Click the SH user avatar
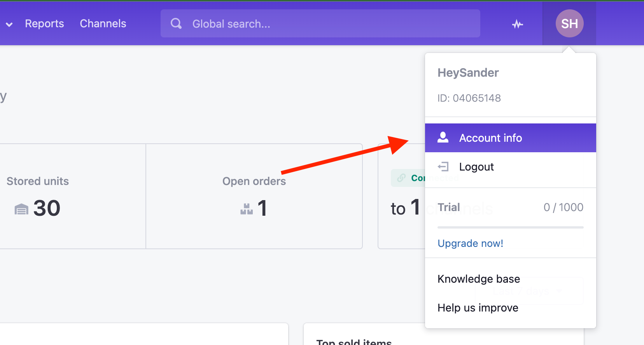This screenshot has width=644, height=345. 569,23
